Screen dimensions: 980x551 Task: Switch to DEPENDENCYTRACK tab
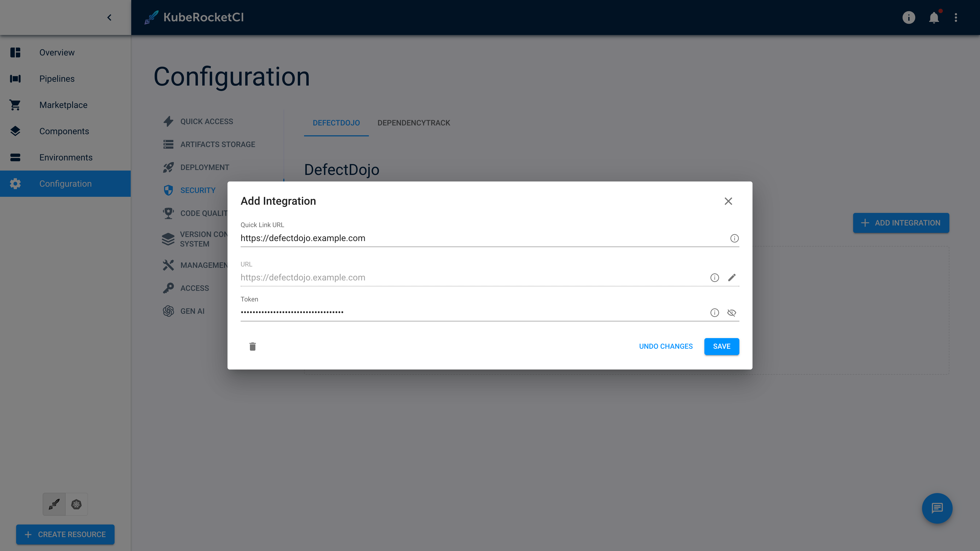pyautogui.click(x=413, y=122)
